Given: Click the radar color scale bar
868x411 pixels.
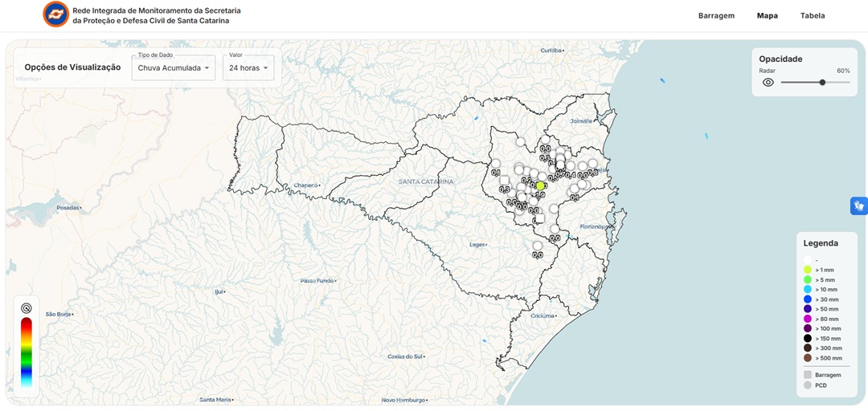Looking at the screenshot, I should click(x=27, y=352).
